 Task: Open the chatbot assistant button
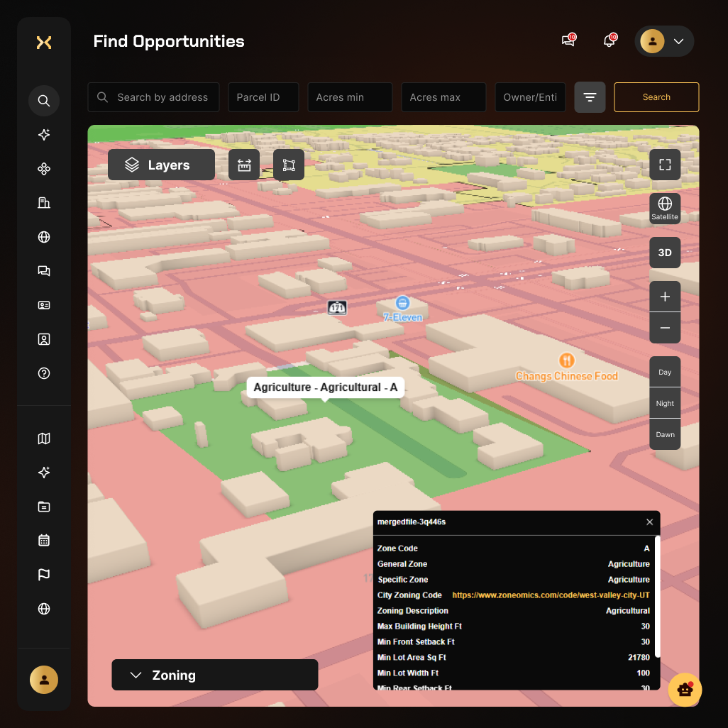point(685,690)
